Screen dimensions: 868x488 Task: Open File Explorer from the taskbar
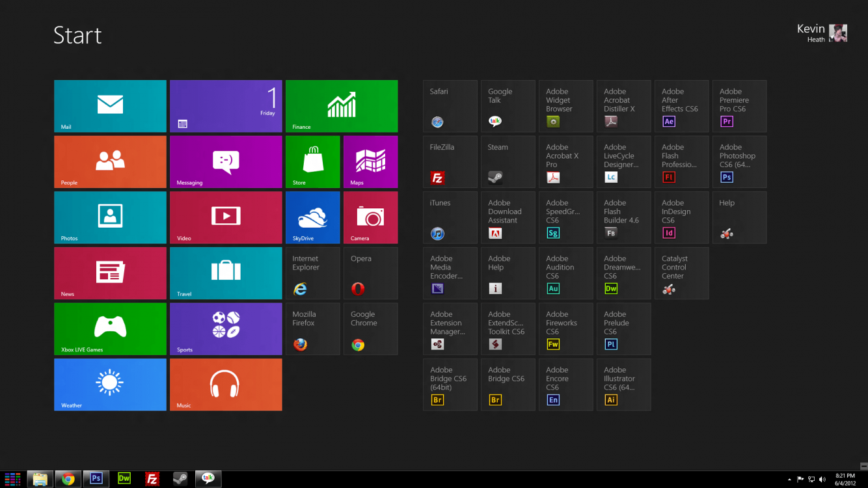[x=40, y=479]
